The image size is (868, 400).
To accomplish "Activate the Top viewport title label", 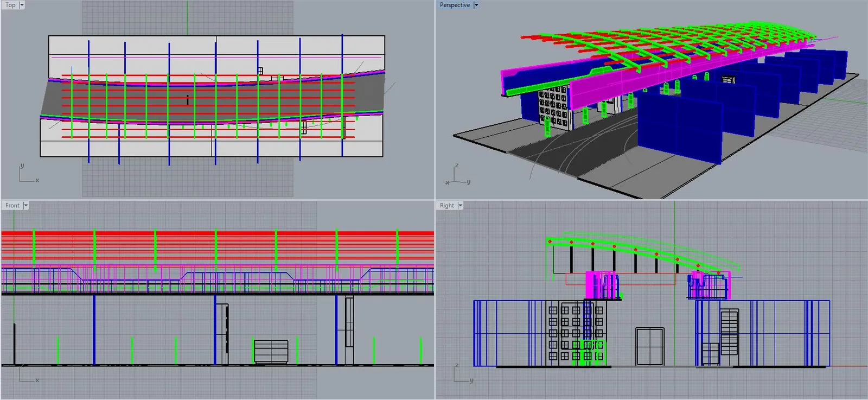I will (10, 5).
